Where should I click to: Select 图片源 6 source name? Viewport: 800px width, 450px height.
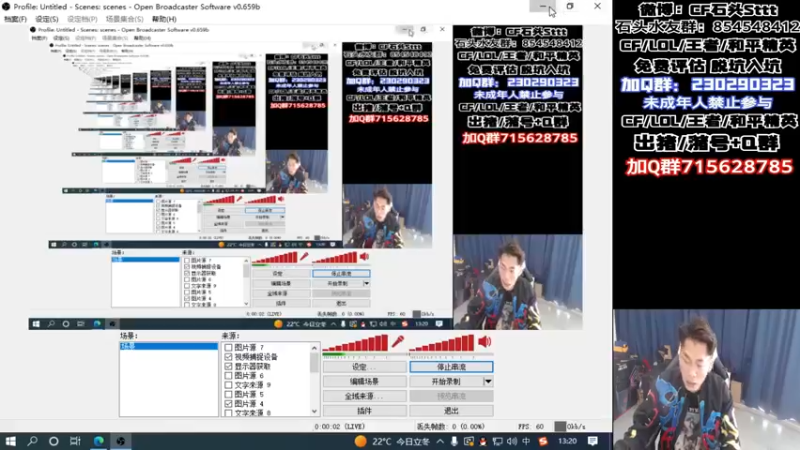[249, 376]
